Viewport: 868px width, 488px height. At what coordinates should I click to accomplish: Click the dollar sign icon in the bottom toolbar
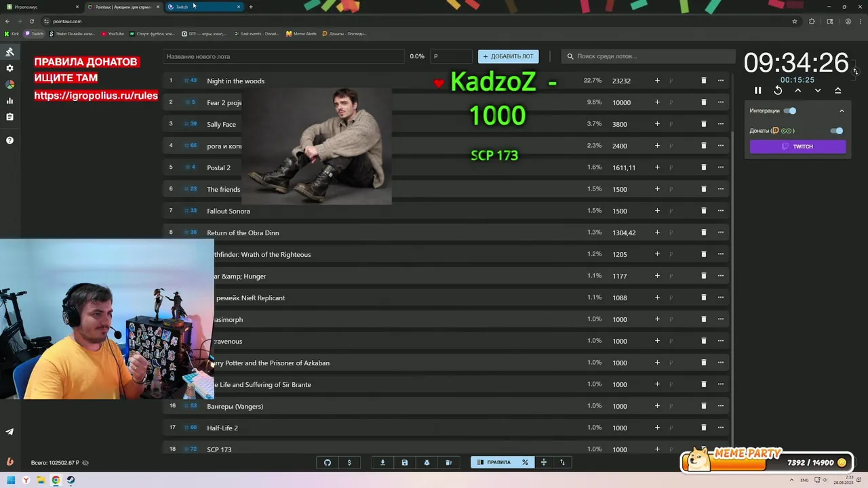coord(349,462)
